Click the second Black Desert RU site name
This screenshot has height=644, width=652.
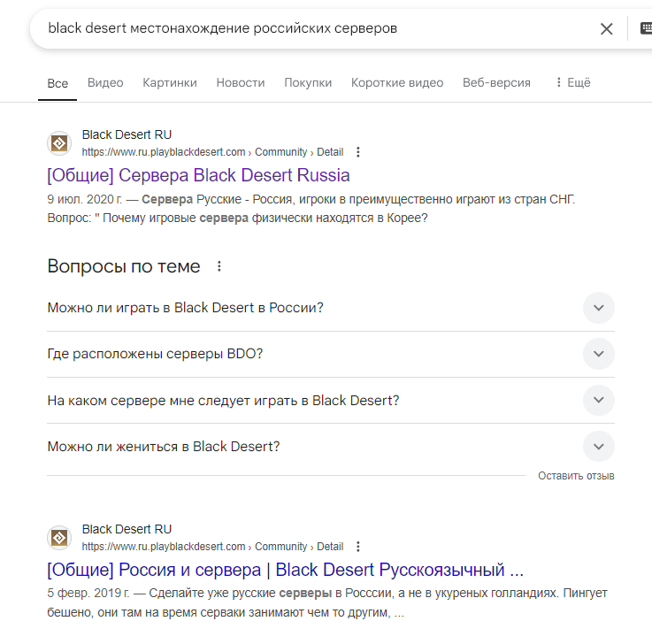[127, 529]
